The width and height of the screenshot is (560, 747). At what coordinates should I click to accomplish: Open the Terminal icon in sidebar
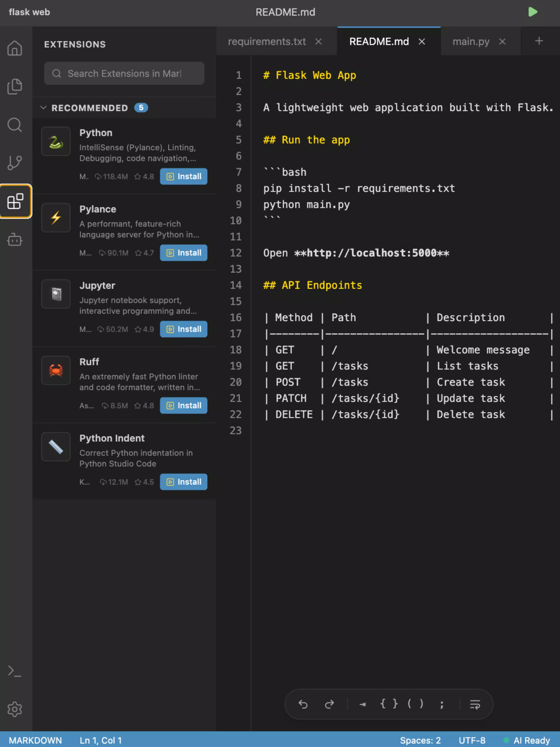click(x=15, y=671)
